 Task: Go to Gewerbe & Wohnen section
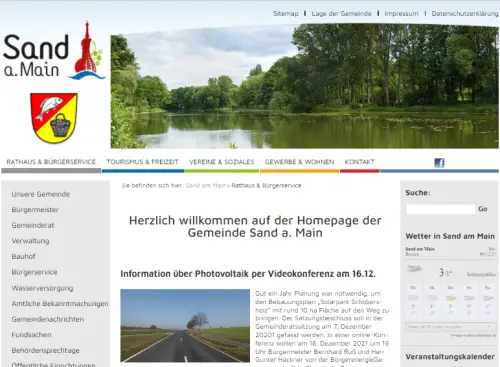(299, 162)
